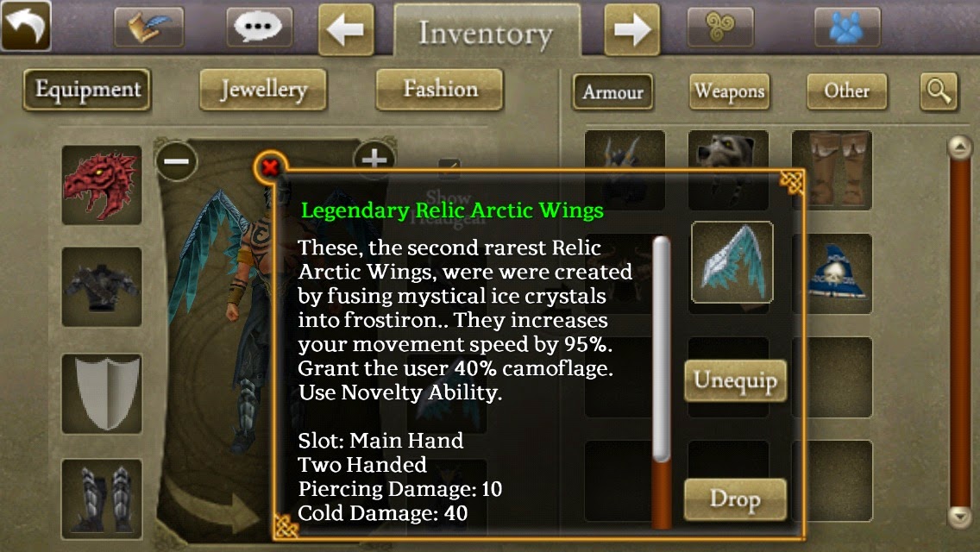Click the item description scrollbar
This screenshot has width=980, height=552.
(662, 383)
